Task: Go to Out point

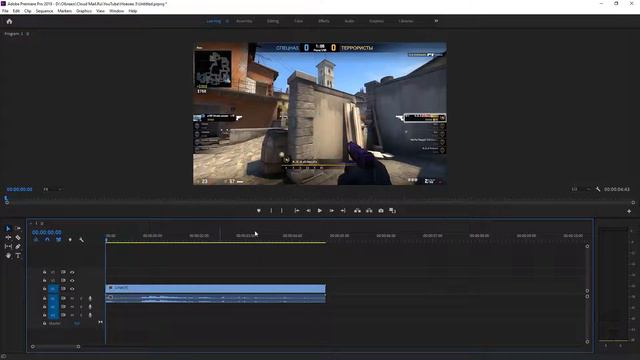Action: point(343,211)
